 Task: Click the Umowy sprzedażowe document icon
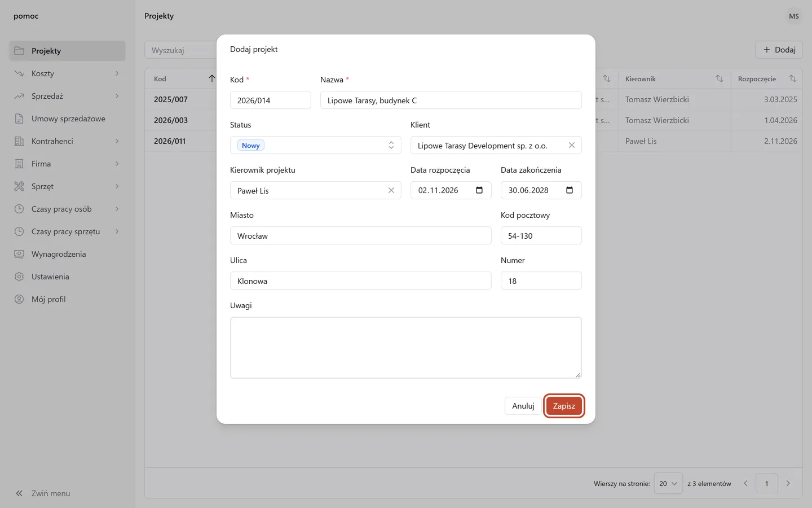pyautogui.click(x=19, y=119)
